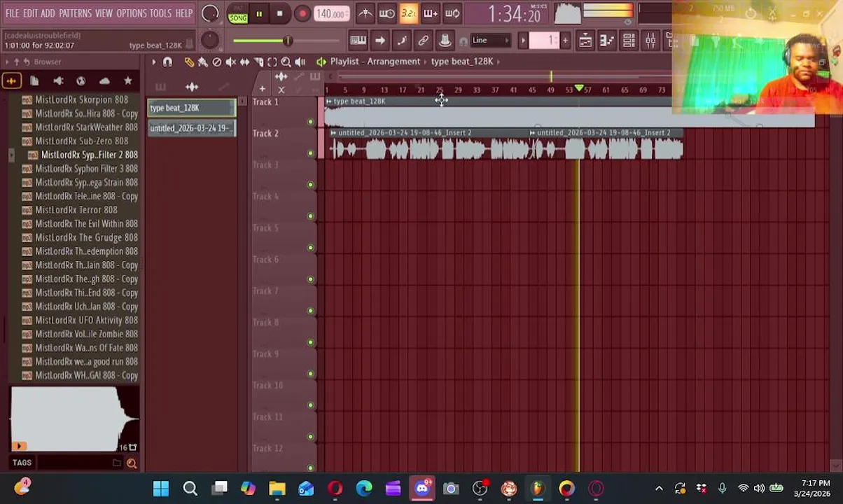
Task: Mute Track 5 using its green light
Action: (310, 248)
